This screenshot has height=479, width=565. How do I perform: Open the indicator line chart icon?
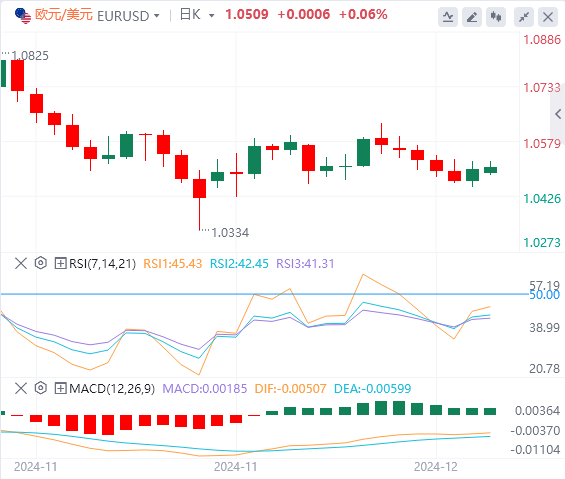pyautogui.click(x=448, y=17)
